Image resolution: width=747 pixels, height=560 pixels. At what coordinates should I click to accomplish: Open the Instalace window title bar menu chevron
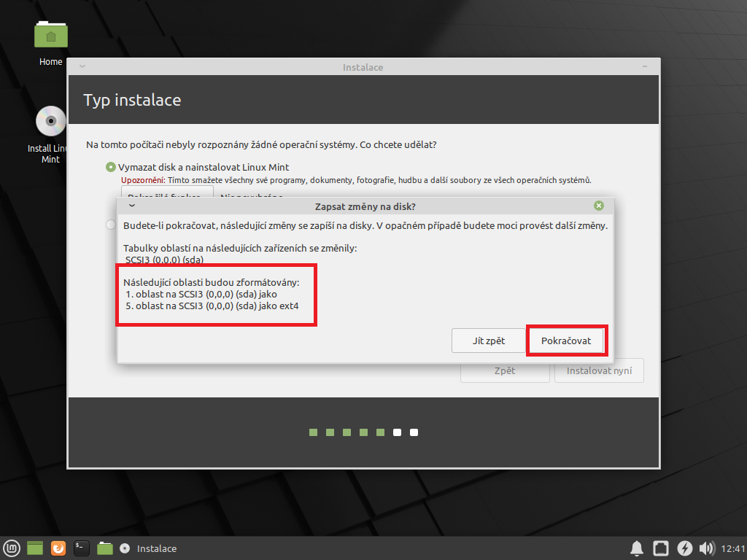click(82, 67)
